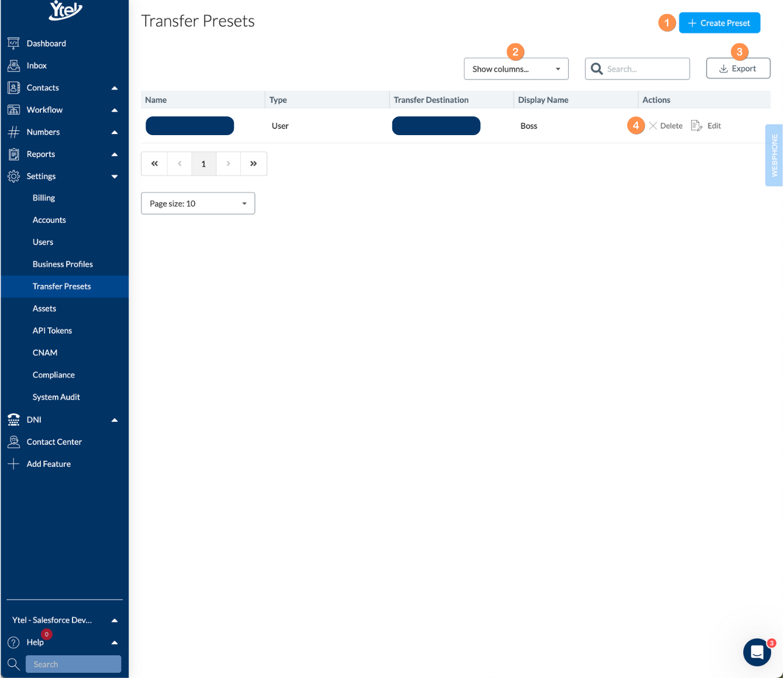The height and width of the screenshot is (678, 784).
Task: Click the Edit pencil-document icon
Action: click(x=696, y=126)
